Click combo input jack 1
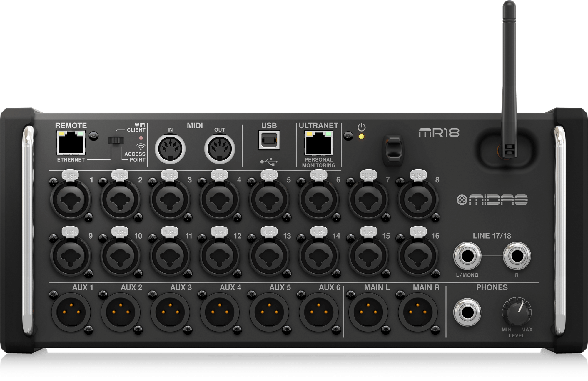Viewport: 588px width, 381px height. 71,199
